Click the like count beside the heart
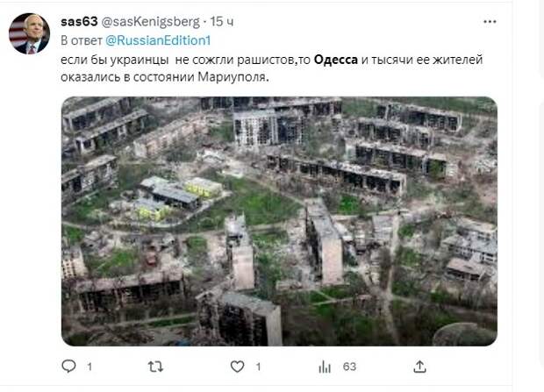Image resolution: width=544 pixels, height=392 pixels. [x=258, y=367]
